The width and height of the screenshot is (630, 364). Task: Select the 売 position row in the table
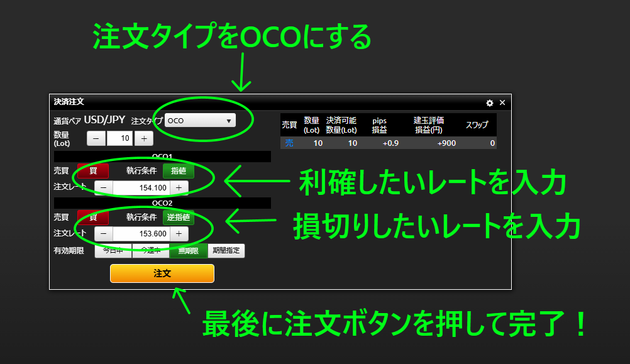click(x=388, y=143)
